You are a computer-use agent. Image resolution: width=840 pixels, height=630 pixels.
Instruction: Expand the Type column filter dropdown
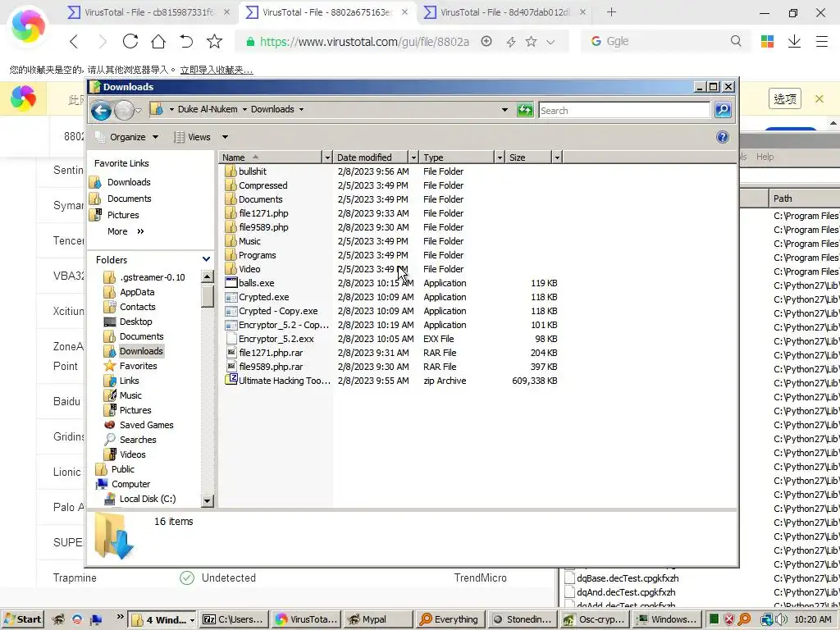[x=500, y=157]
